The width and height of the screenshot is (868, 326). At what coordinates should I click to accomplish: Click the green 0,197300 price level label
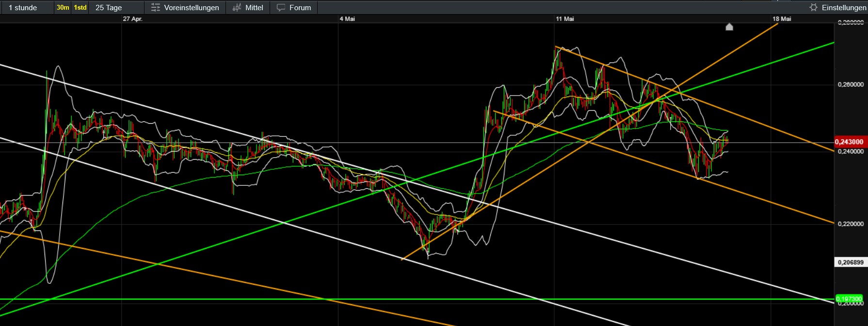tap(849, 299)
